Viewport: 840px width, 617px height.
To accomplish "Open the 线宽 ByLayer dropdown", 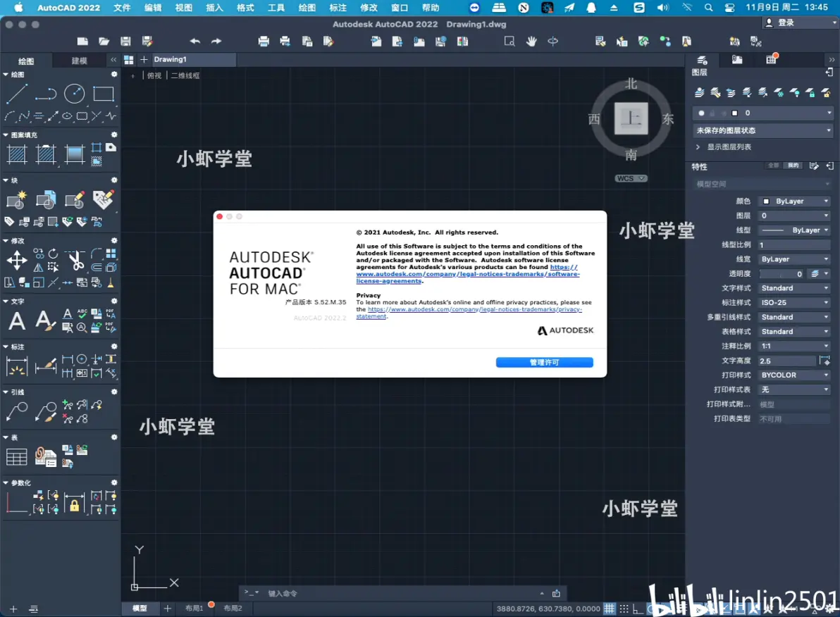I will (794, 259).
